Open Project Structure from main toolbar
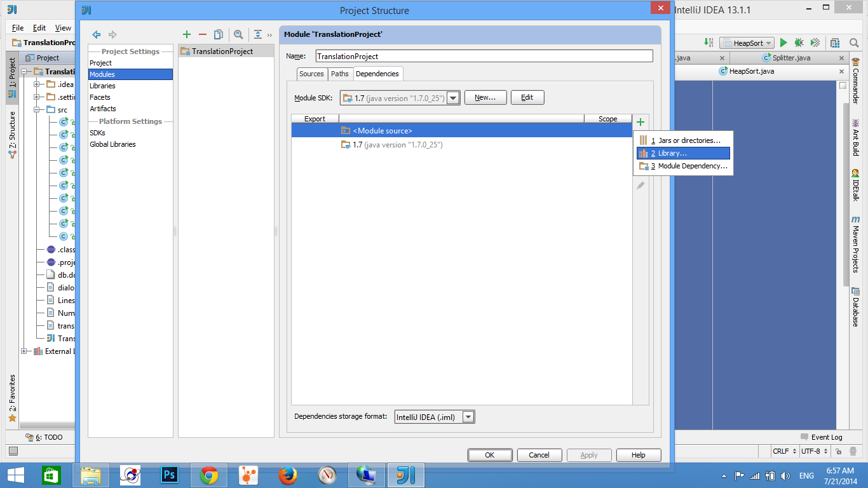The width and height of the screenshot is (868, 488). (835, 43)
